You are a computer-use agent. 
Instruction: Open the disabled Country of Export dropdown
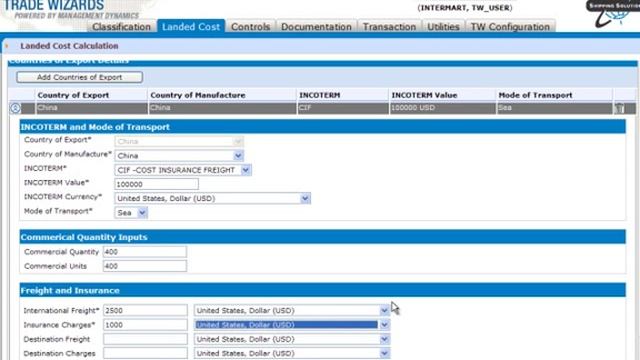pos(179,142)
